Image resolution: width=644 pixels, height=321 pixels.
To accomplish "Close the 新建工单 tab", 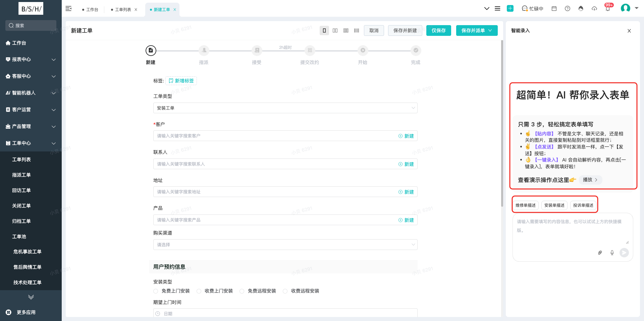I will pyautogui.click(x=175, y=10).
